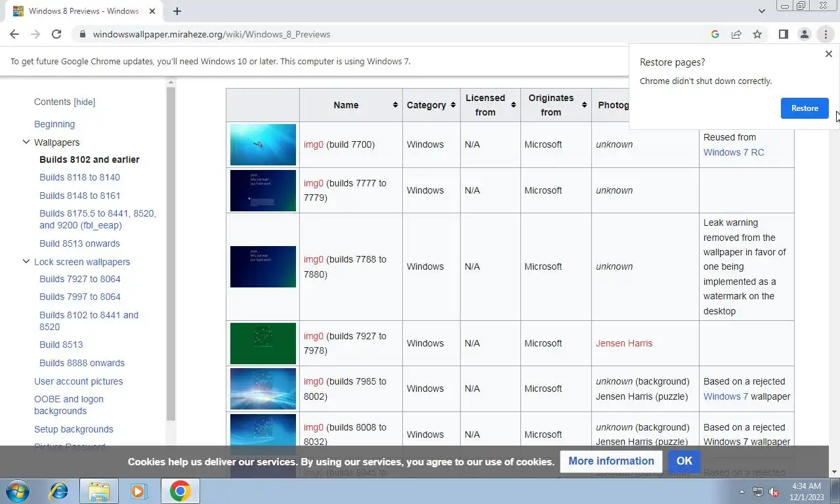The height and width of the screenshot is (504, 840).
Task: Open the side panel icon
Action: click(783, 34)
